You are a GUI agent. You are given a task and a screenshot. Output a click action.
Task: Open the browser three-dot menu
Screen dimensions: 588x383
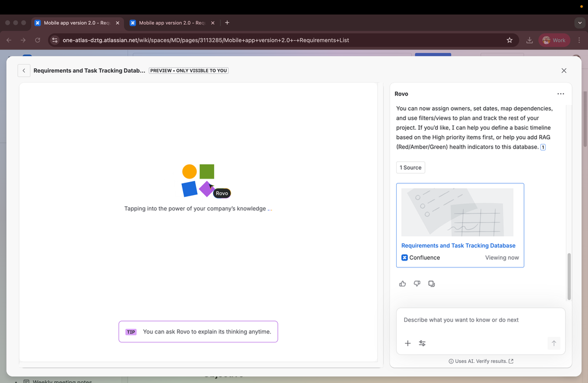click(x=579, y=40)
